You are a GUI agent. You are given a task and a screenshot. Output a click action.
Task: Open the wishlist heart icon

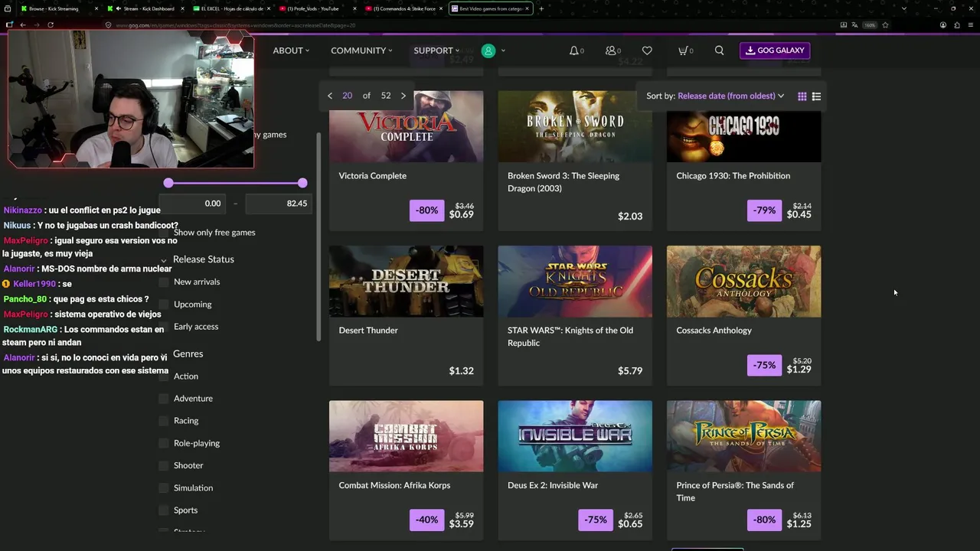[647, 51]
